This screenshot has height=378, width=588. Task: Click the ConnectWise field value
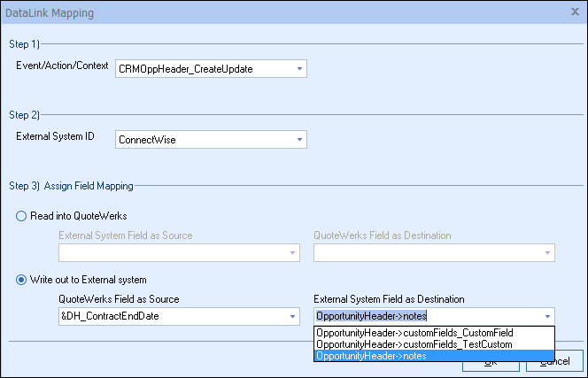(204, 140)
